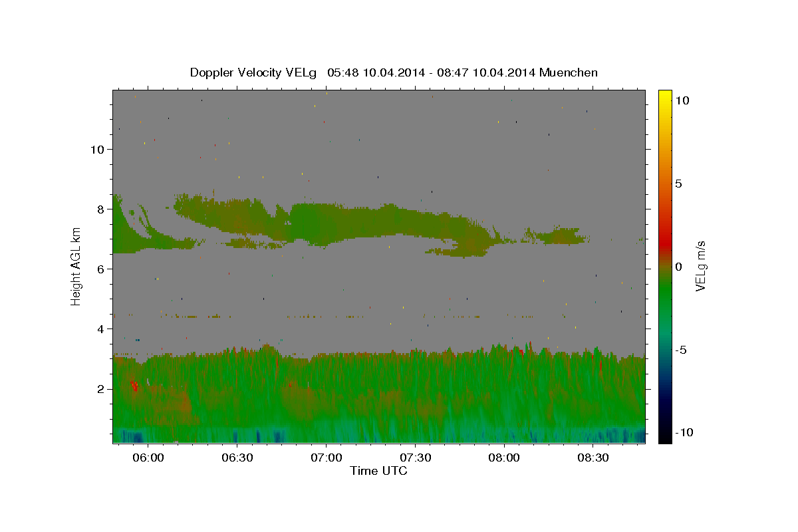Click the height axis tick label 10

point(98,149)
